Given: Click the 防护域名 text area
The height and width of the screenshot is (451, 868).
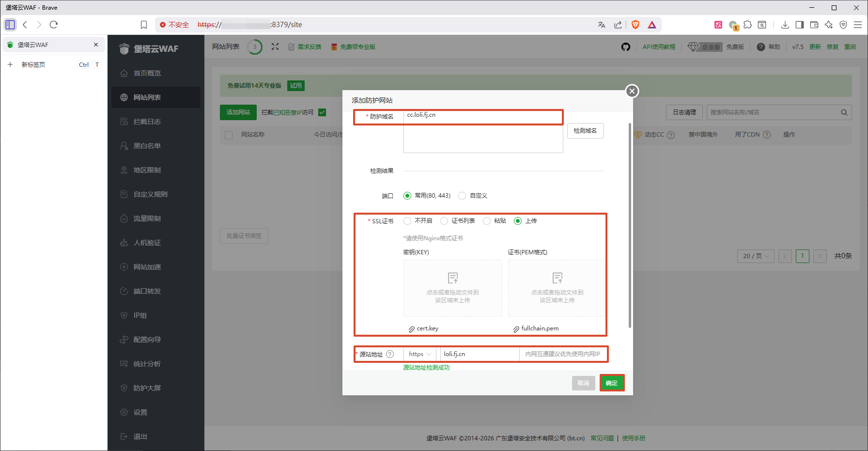Looking at the screenshot, I should [x=483, y=131].
